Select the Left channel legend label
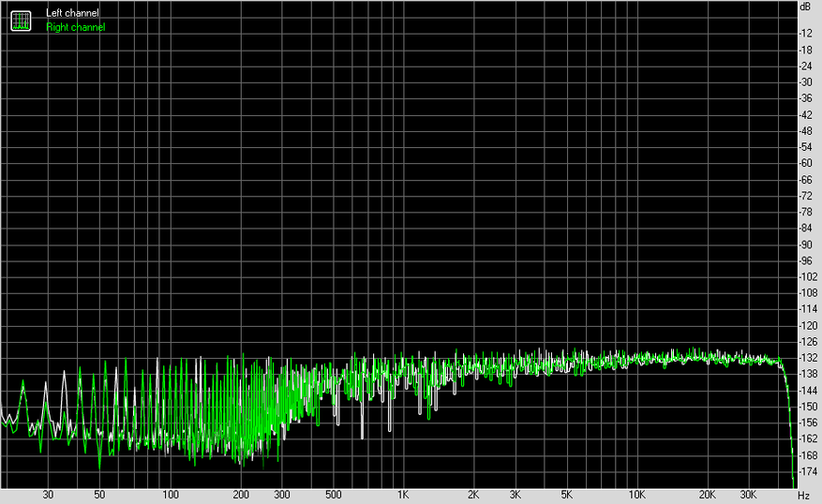Screen dimensions: 822x504 (x=72, y=12)
